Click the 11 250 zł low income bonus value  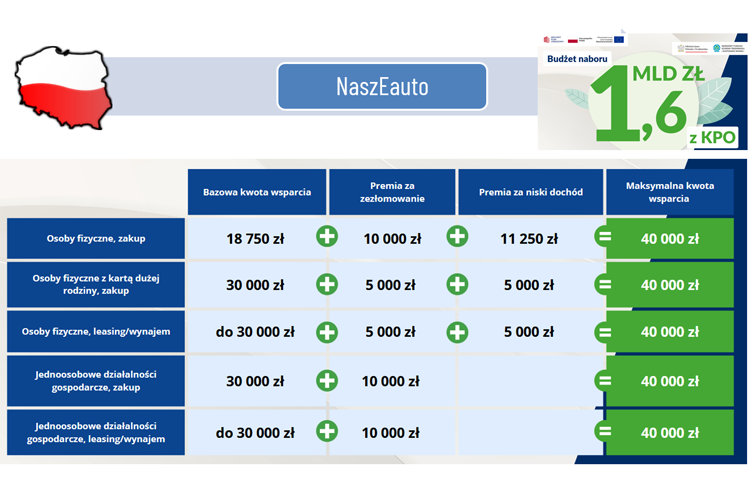pos(528,238)
